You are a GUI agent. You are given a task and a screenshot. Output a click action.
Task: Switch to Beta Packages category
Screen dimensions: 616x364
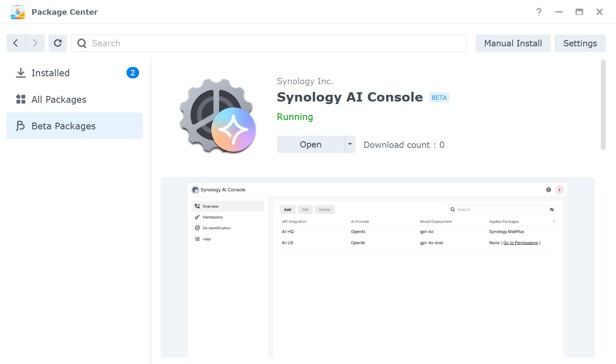point(75,126)
